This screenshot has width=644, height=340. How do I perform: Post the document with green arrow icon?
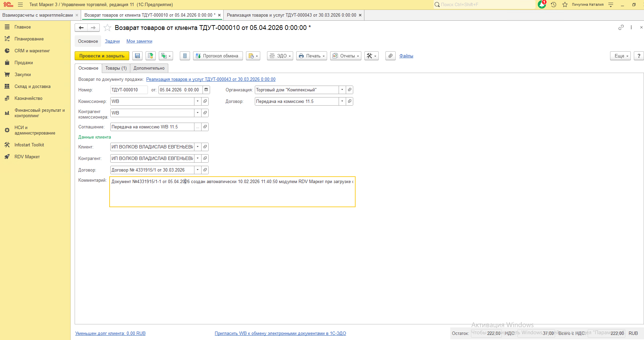[x=150, y=56]
